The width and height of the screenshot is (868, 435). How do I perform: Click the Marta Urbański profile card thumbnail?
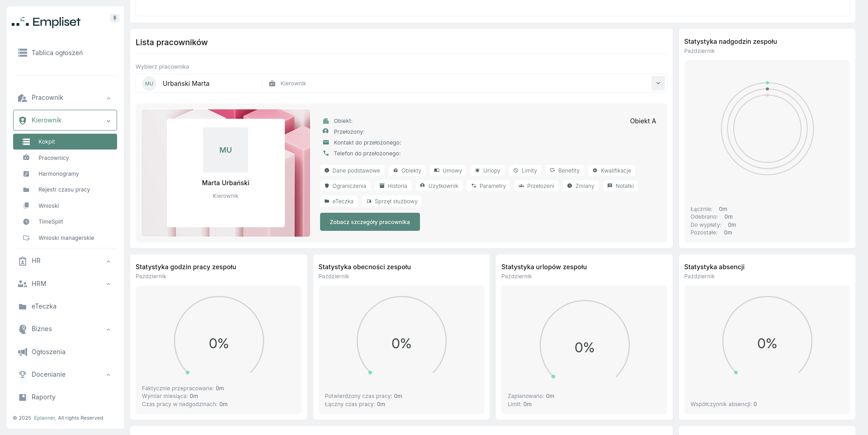(x=226, y=173)
